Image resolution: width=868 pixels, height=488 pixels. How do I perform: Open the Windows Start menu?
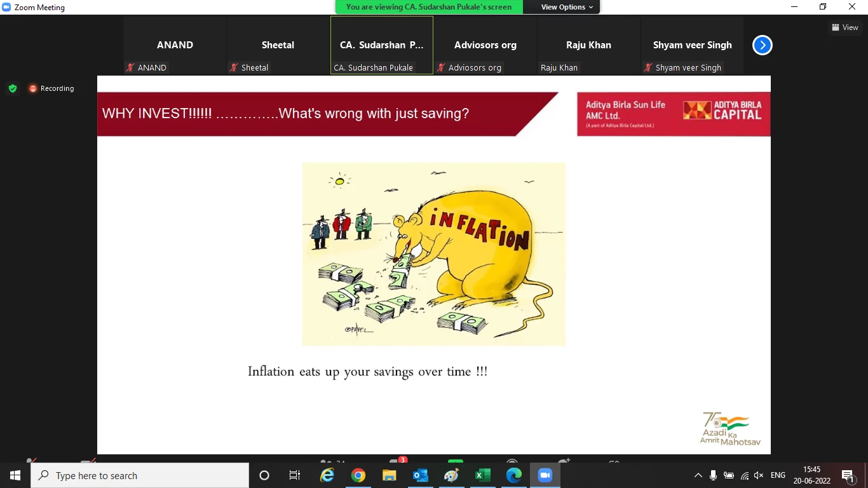point(15,475)
